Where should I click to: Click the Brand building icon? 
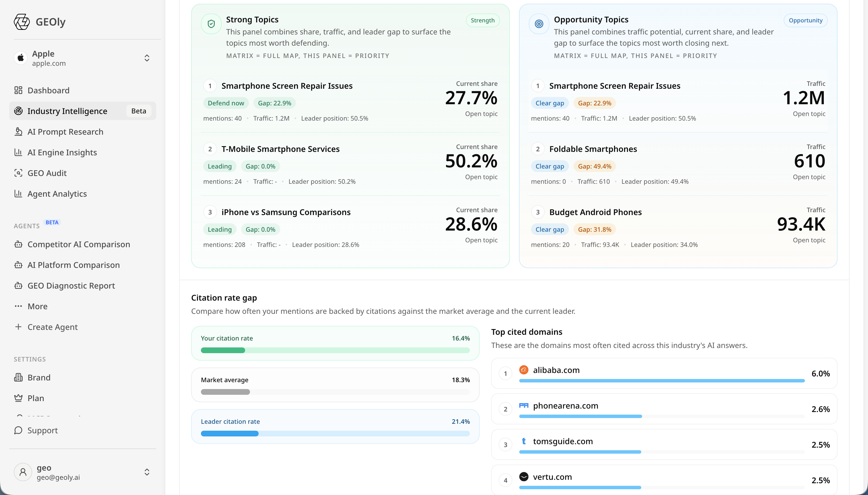(18, 377)
